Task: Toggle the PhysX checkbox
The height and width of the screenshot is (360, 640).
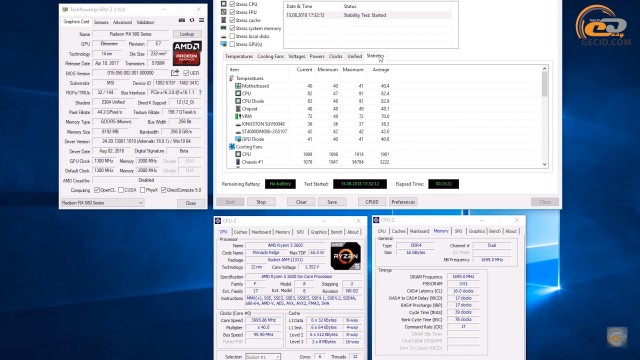Action: pos(142,190)
